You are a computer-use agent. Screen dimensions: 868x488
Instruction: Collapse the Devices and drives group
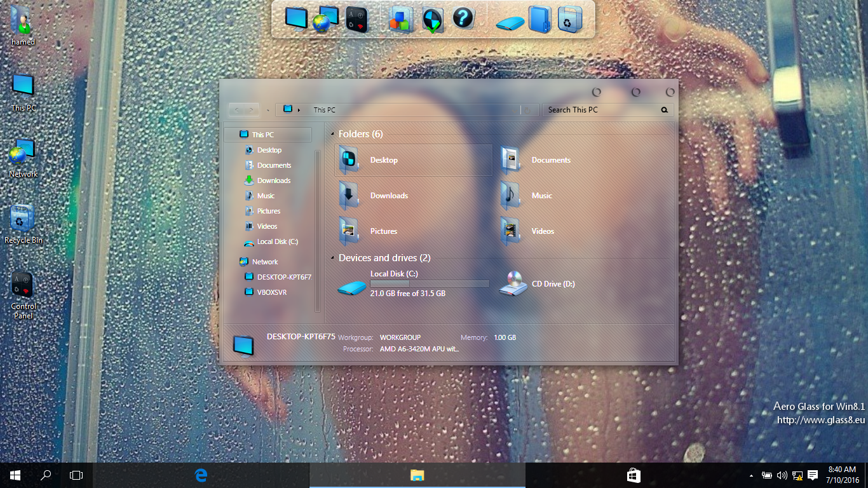[x=332, y=258]
